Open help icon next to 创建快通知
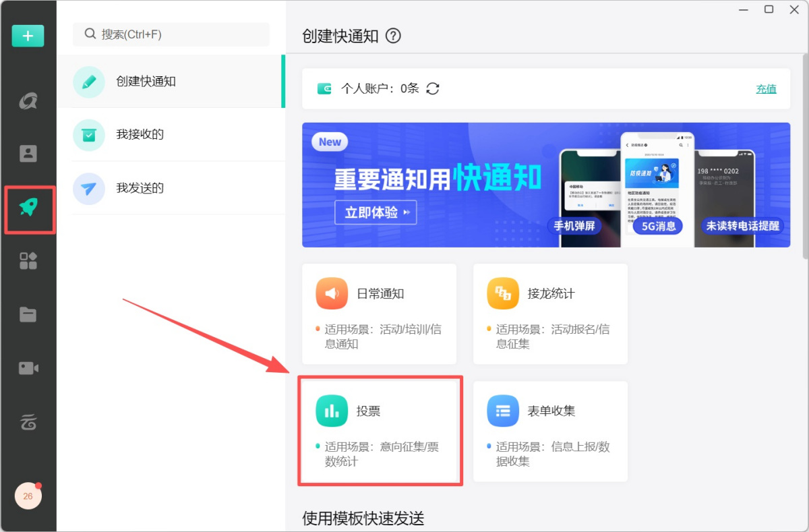The height and width of the screenshot is (532, 809). tap(393, 36)
